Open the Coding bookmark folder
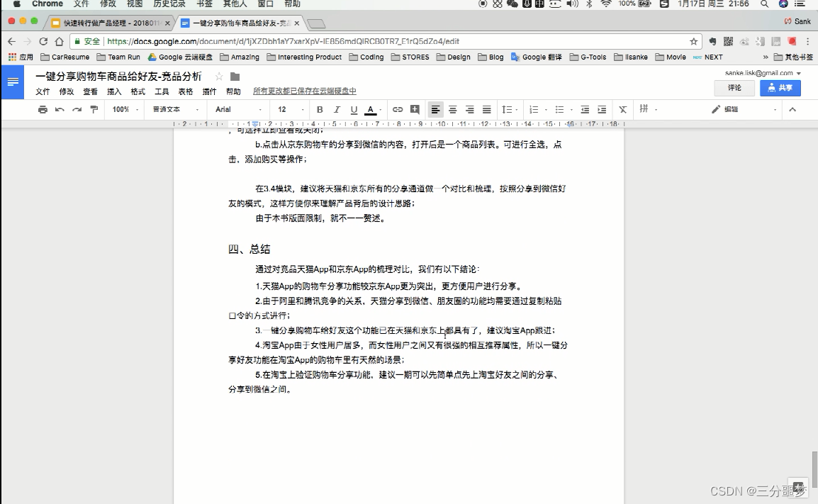 coord(366,57)
